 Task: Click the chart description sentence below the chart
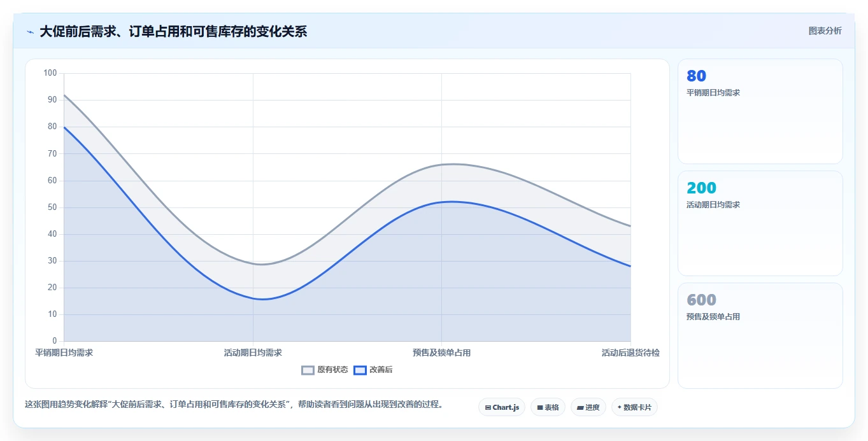234,404
